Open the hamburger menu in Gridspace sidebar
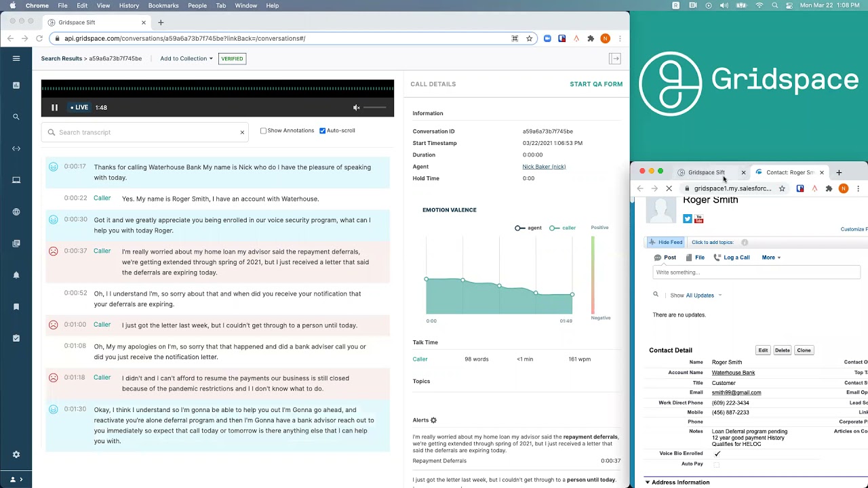868x488 pixels. pyautogui.click(x=16, y=58)
